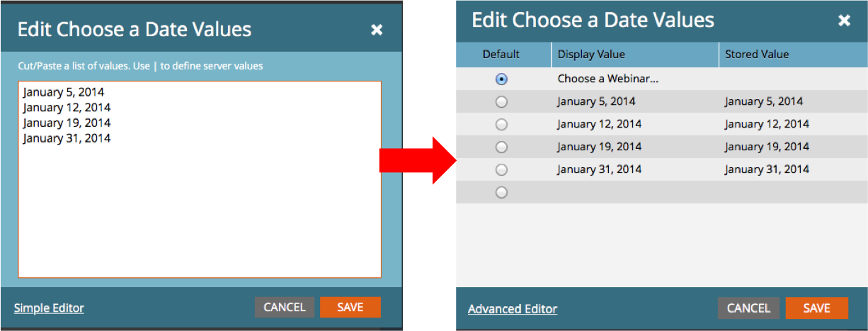Mark January 31, 2014 as default option

[x=501, y=170]
